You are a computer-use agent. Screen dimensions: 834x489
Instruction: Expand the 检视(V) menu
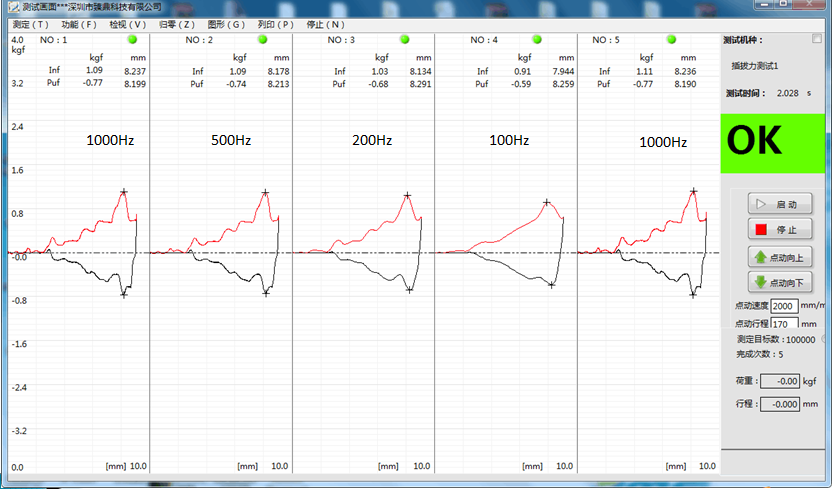point(128,23)
